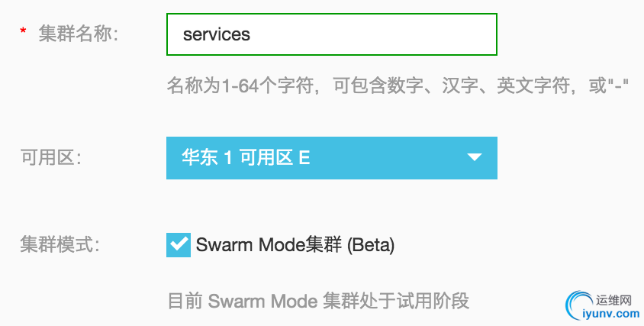The image size is (644, 326).
Task: Click the 运维网 watermark text
Action: pyautogui.click(x=613, y=300)
